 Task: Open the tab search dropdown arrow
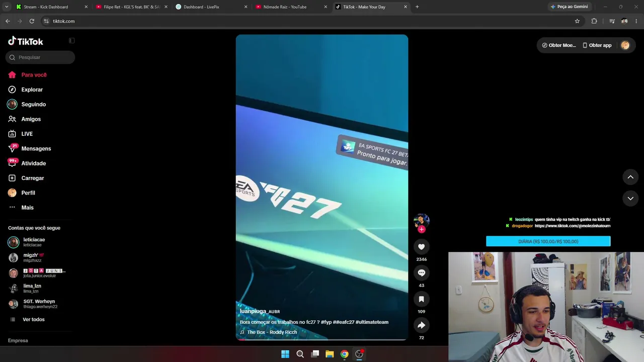(x=7, y=7)
